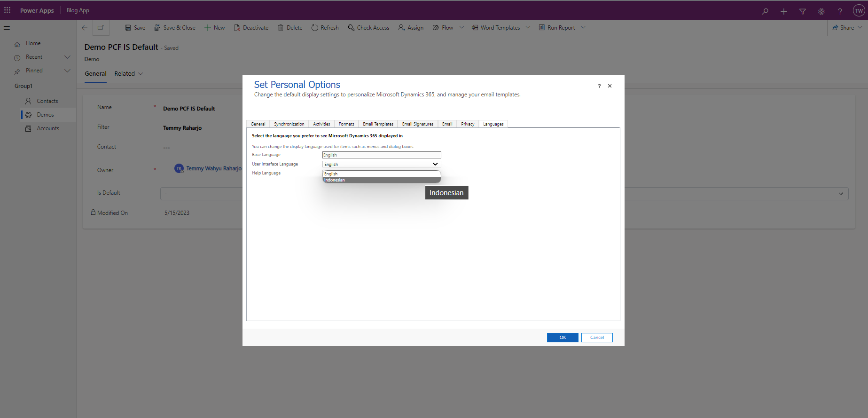
Task: Switch to Synchronization tab
Action: 289,124
